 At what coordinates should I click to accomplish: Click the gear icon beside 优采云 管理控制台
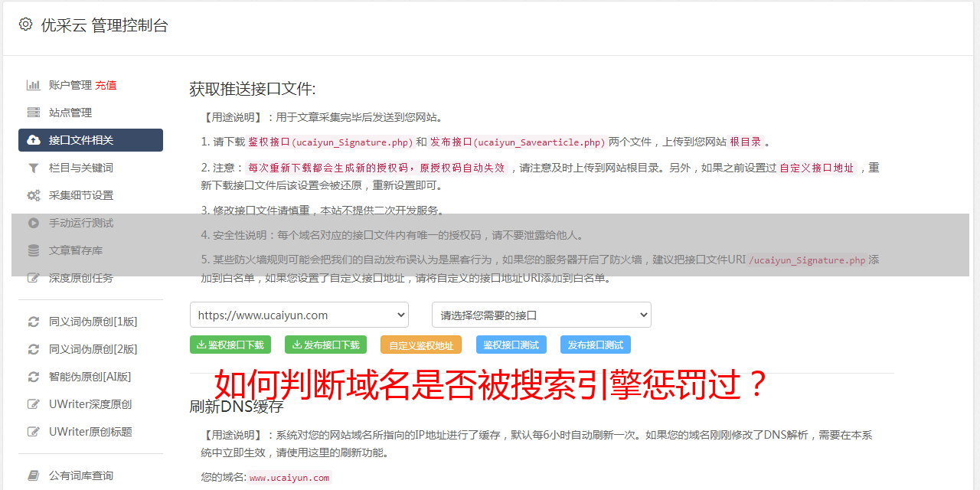25,24
